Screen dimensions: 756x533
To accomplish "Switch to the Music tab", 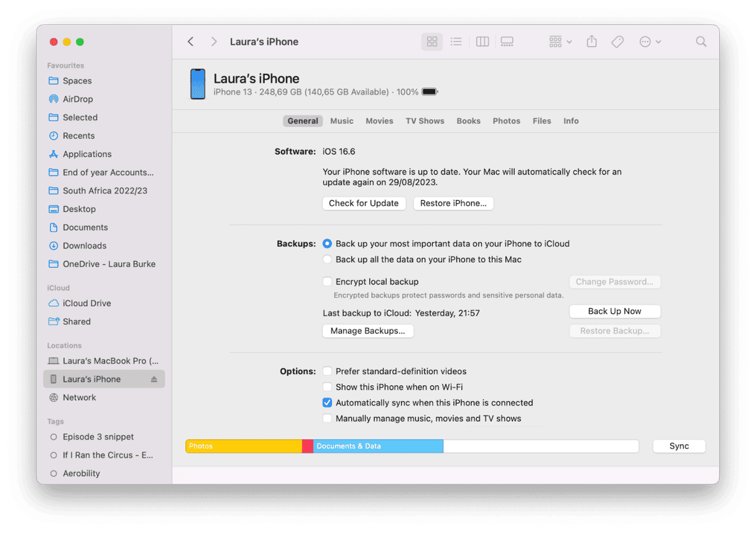I will [x=341, y=121].
